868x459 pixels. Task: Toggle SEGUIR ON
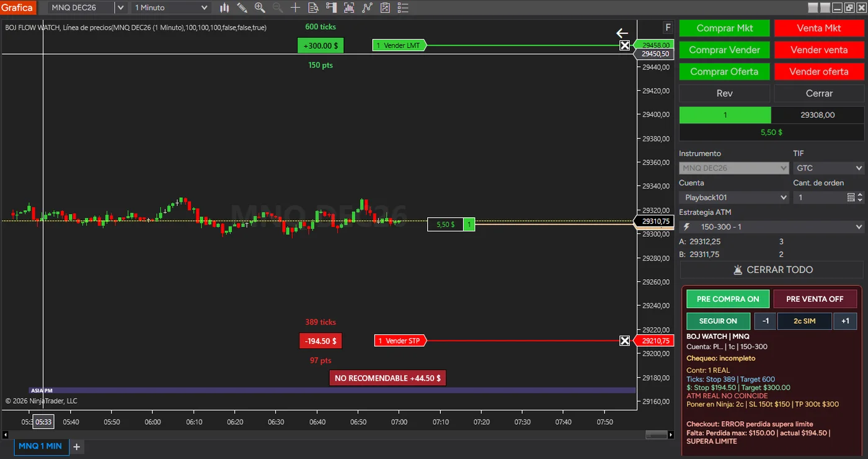click(x=718, y=321)
